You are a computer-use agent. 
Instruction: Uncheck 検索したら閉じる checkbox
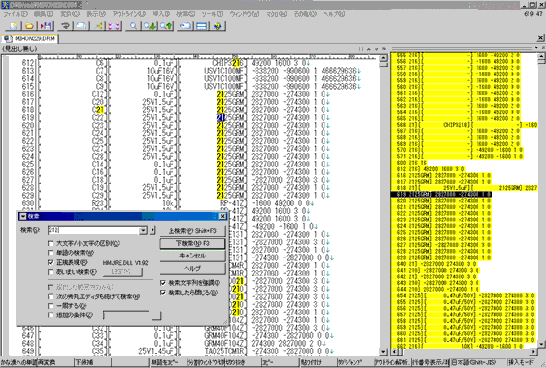point(163,292)
